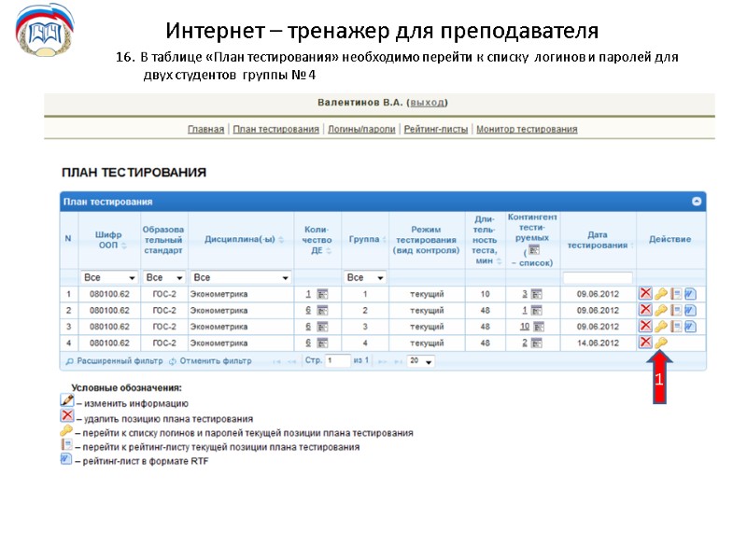Delete row 2 with its red X icon
Image resolution: width=747 pixels, height=560 pixels.
coord(645,310)
